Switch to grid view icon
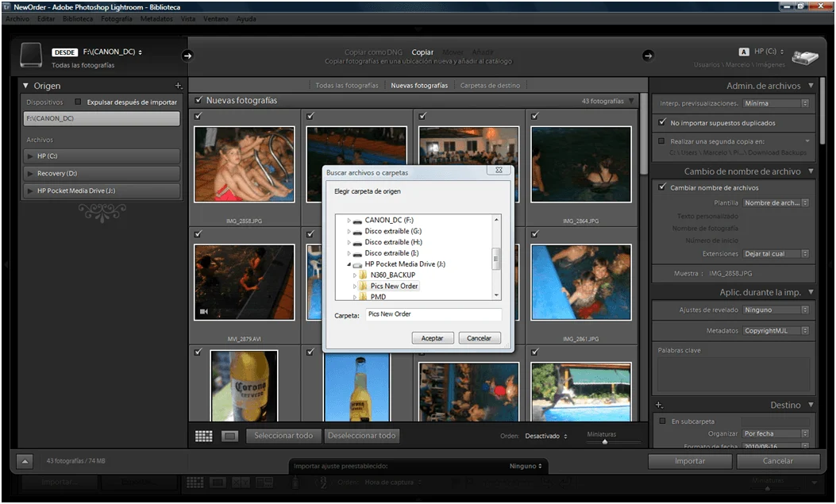The image size is (836, 504). coord(204,437)
